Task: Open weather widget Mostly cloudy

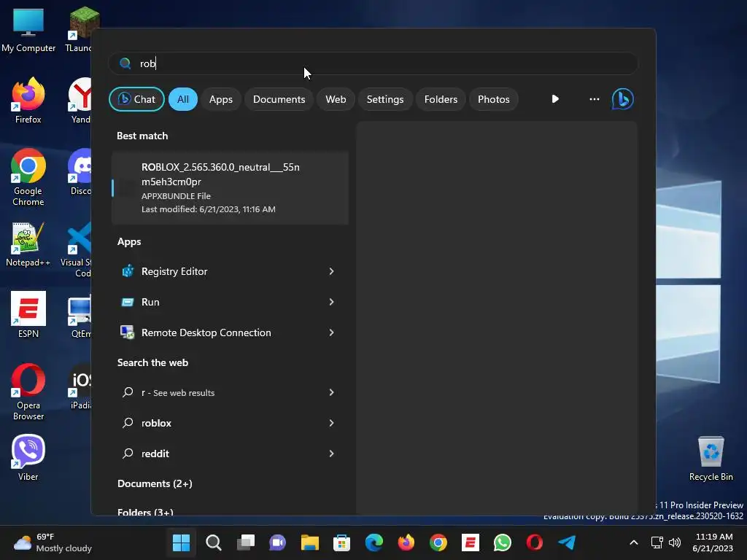Action: (x=53, y=542)
